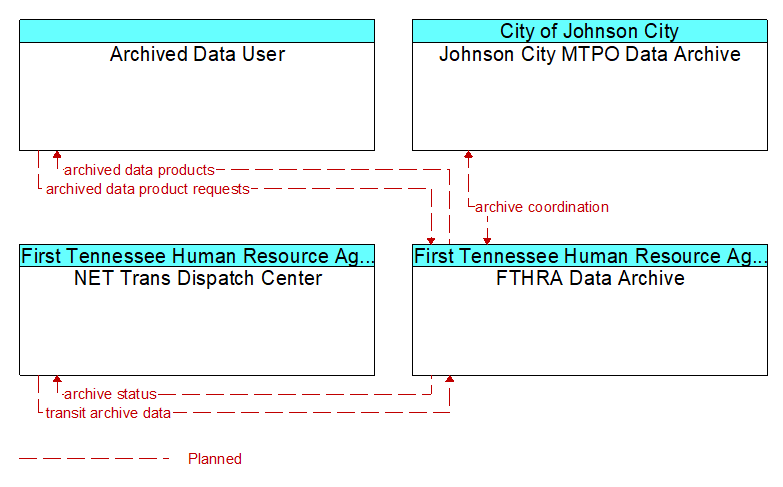
Task: Click the 'transit archive data' flow label
Action: click(108, 413)
